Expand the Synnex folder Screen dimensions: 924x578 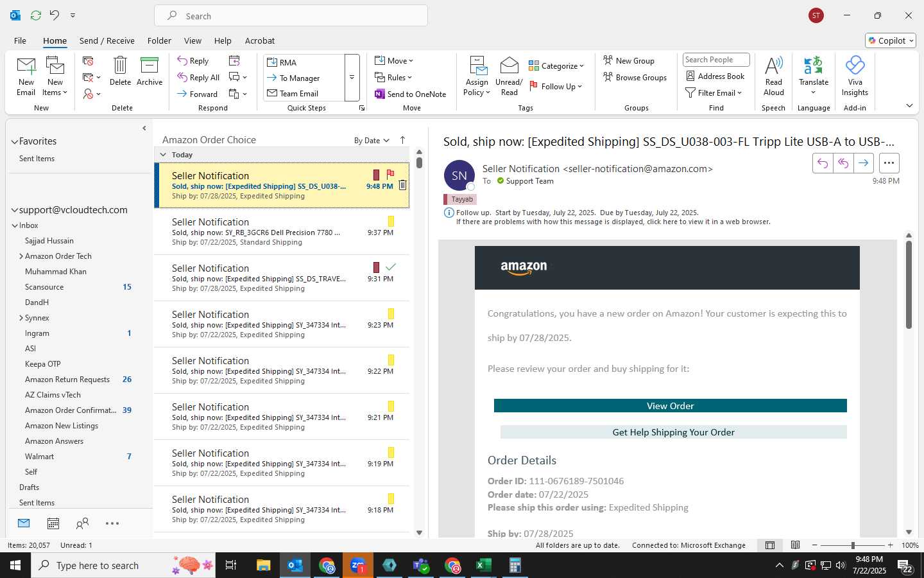tap(21, 318)
